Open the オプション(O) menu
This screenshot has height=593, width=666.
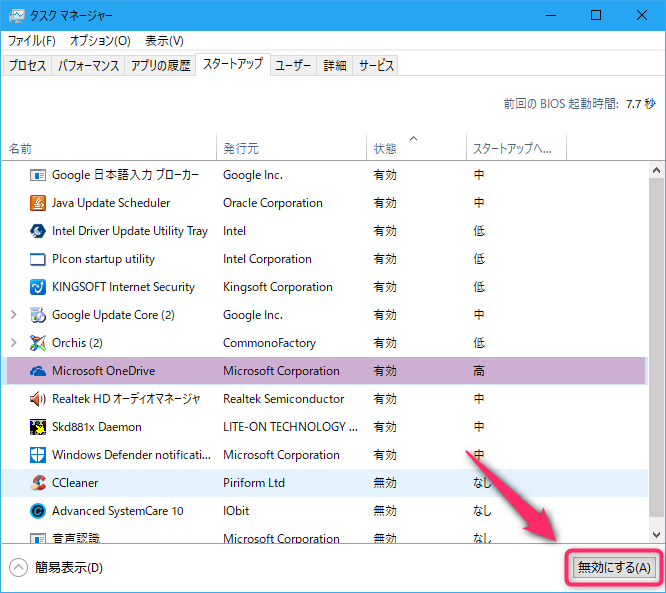(100, 41)
